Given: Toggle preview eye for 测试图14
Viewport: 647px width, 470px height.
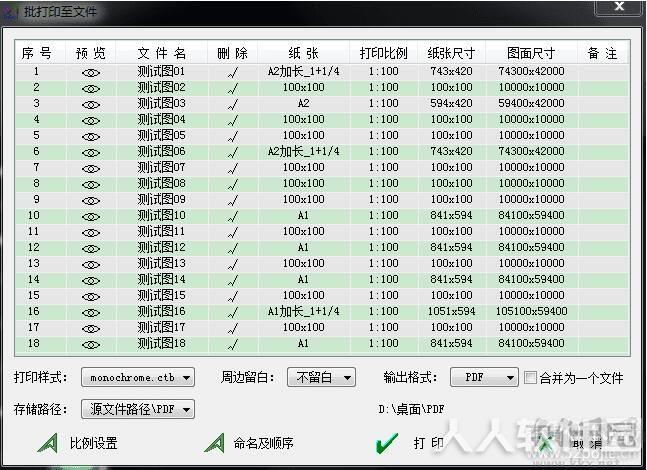Looking at the screenshot, I should pyautogui.click(x=91, y=281).
